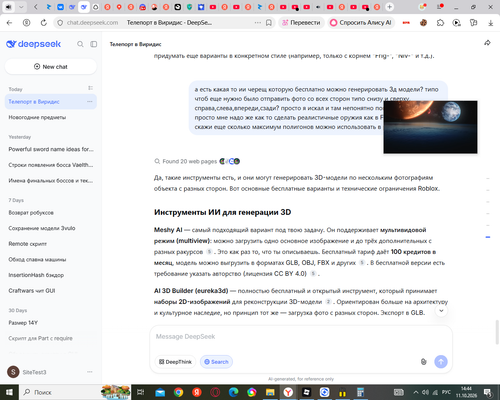Open browser downloads arrow icon
The width and height of the screenshot is (500, 400).
click(491, 23)
